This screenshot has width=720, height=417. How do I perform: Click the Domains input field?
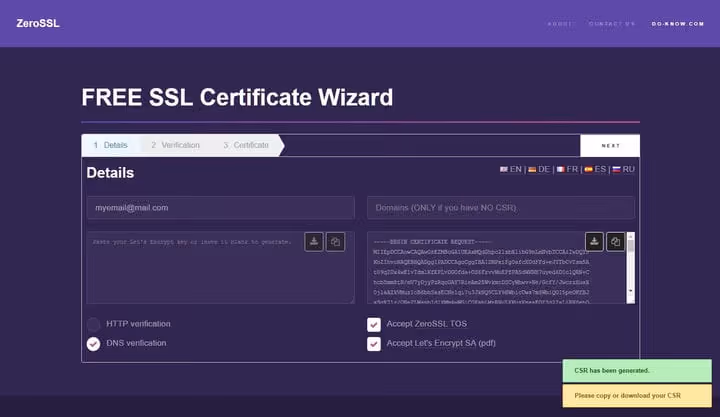501,208
